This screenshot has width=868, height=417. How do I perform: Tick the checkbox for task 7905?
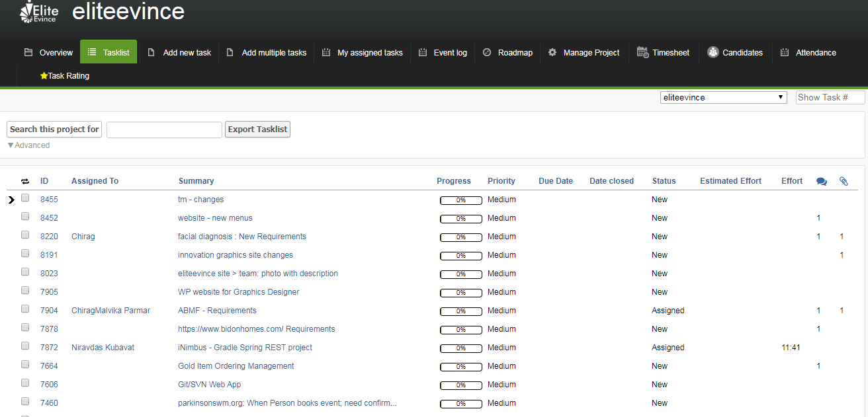pos(25,290)
